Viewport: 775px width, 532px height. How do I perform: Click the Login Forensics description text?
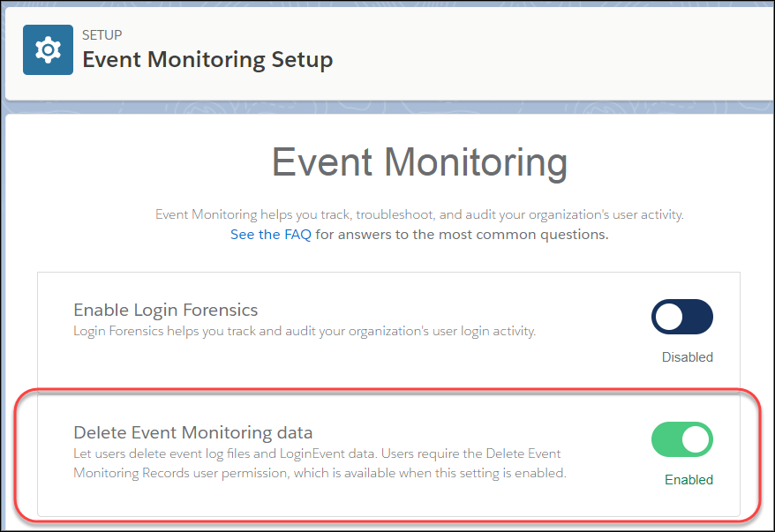[x=305, y=331]
